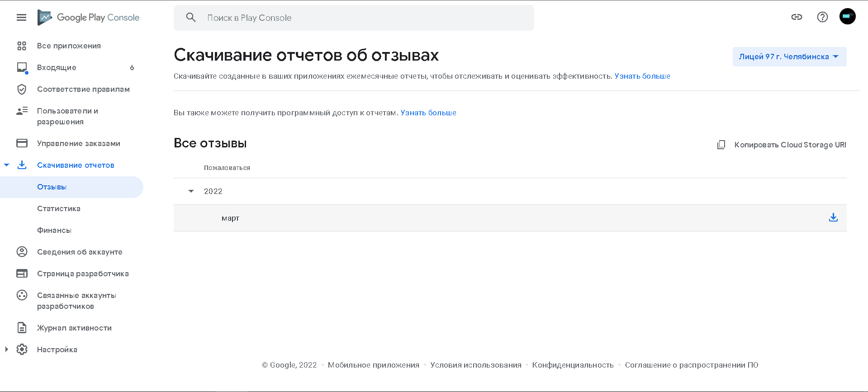This screenshot has width=868, height=392.
Task: Click the search magnifier icon
Action: [191, 18]
